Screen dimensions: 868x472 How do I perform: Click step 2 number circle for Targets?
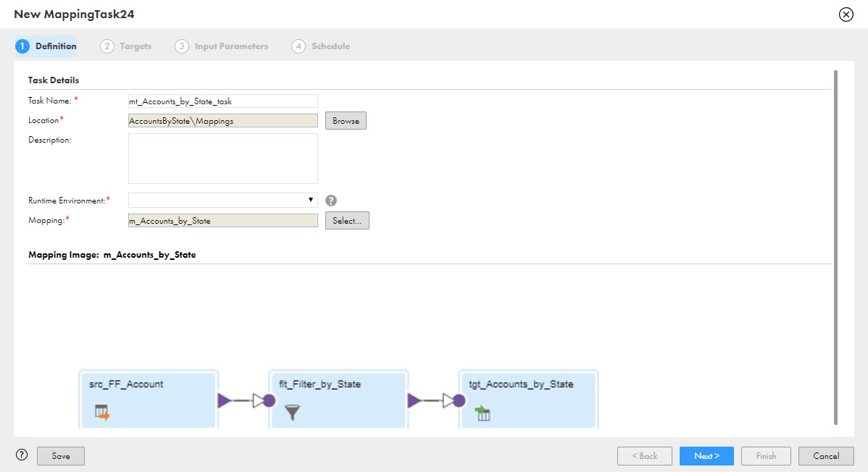tap(107, 46)
